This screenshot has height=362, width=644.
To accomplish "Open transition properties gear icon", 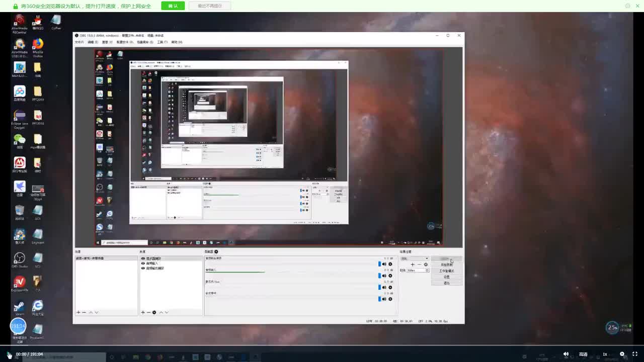I will (426, 264).
